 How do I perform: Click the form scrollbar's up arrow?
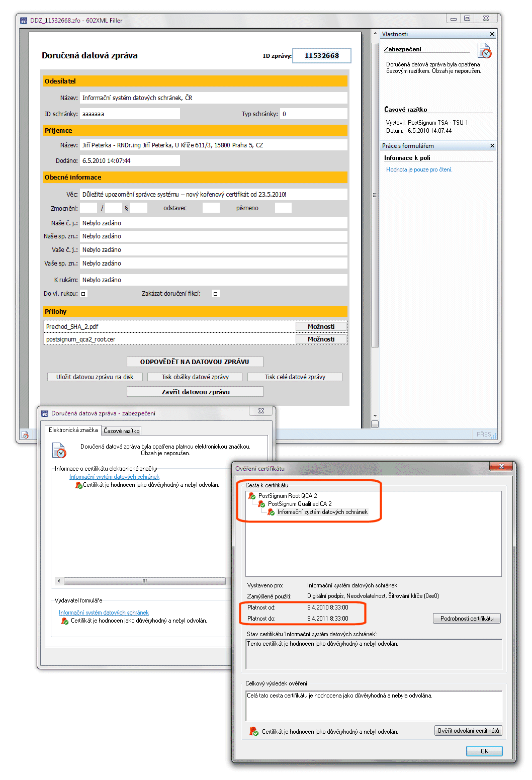375,34
